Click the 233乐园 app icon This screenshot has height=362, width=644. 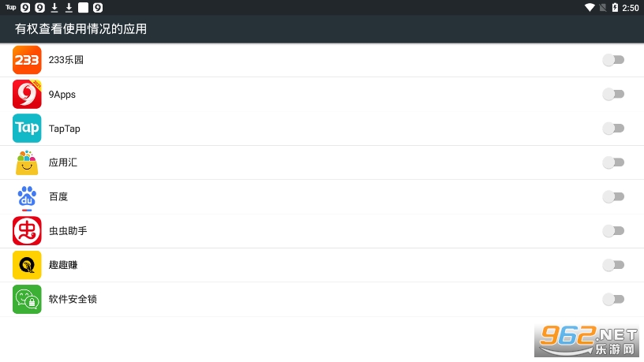coord(27,60)
